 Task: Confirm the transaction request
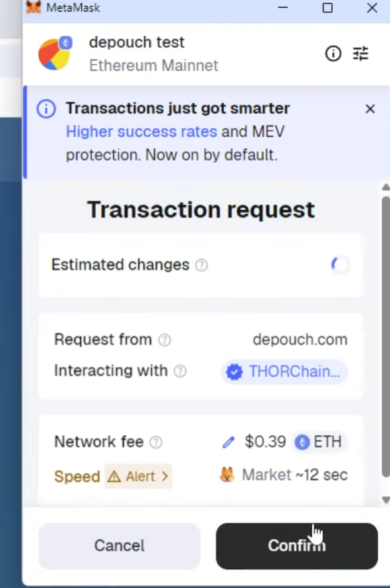[x=296, y=546]
